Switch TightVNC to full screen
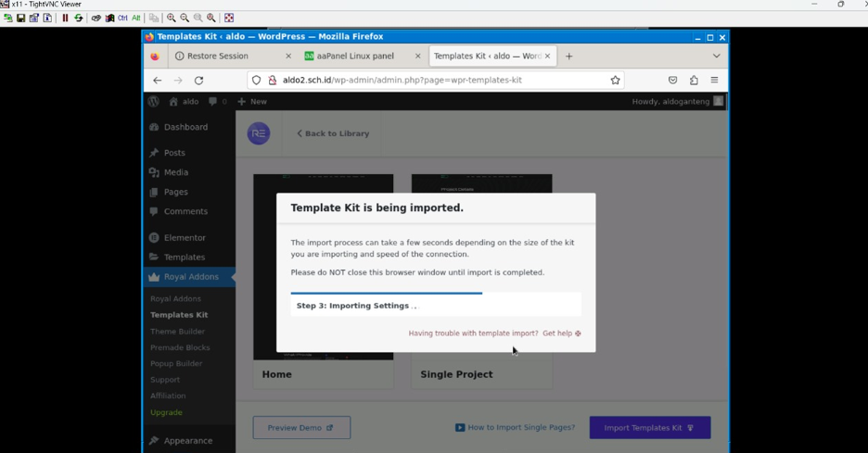This screenshot has width=868, height=453. click(x=229, y=18)
